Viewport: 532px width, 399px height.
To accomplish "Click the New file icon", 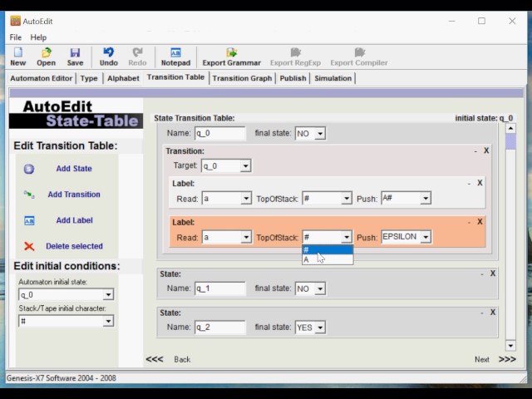I will point(18,52).
